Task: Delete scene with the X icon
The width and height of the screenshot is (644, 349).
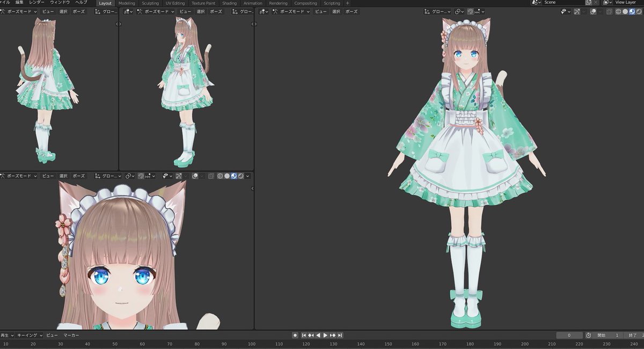Action: click(x=595, y=3)
